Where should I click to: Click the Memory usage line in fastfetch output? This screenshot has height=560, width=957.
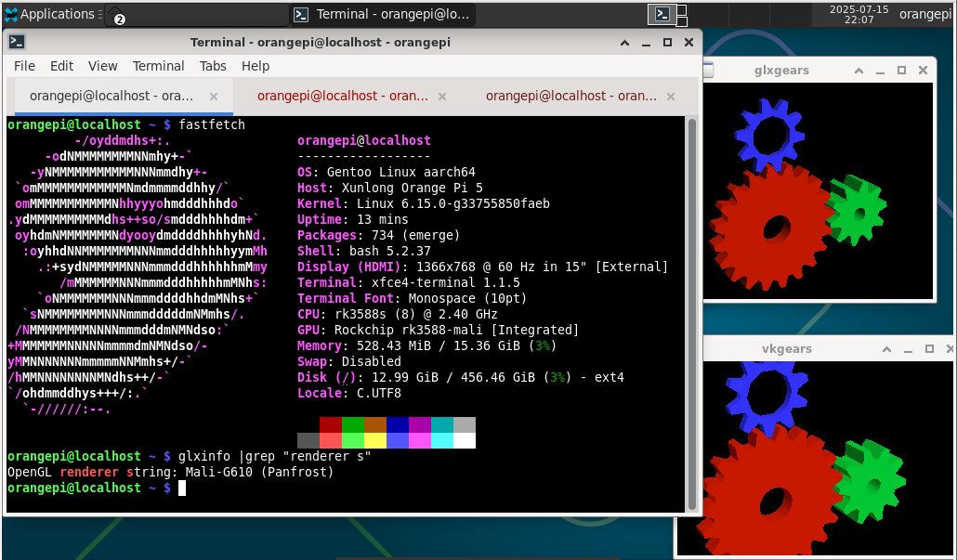[x=426, y=345]
